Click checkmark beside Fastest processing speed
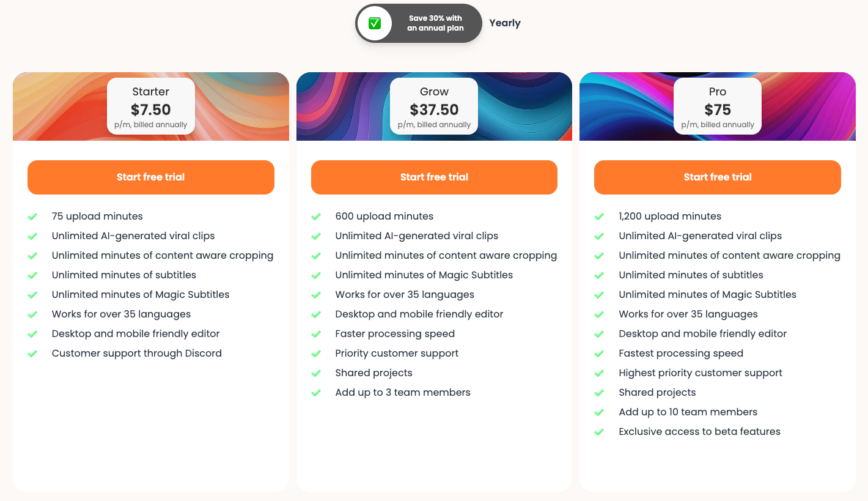 [x=599, y=354]
